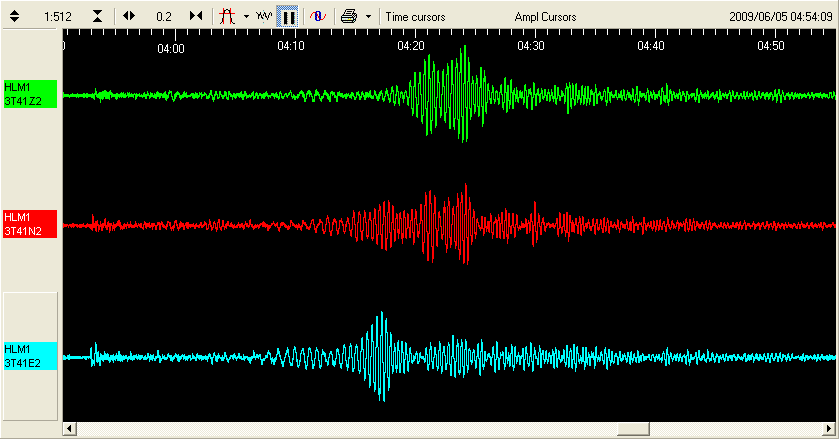Viewport: 840px width, 440px height.
Task: Enable Ampl Cursors
Action: (545, 17)
